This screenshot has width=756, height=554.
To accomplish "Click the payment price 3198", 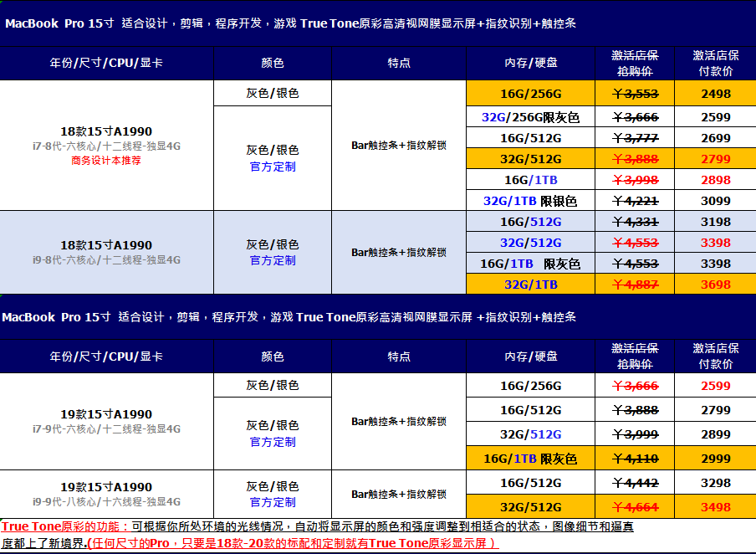I will (716, 222).
